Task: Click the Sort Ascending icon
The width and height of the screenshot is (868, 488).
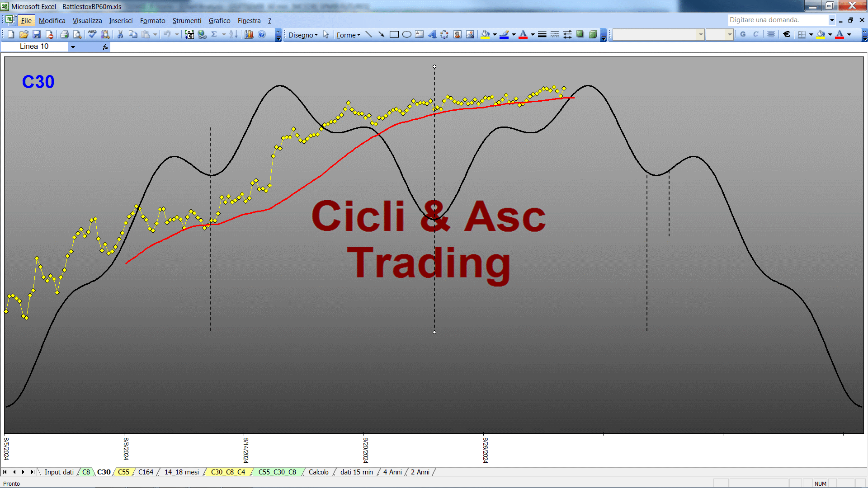Action: coord(233,34)
